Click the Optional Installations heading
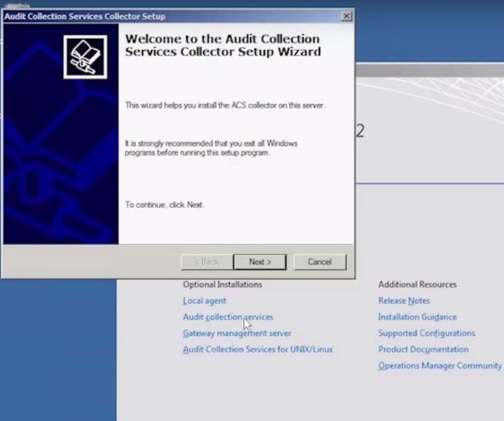Image resolution: width=504 pixels, height=421 pixels. pos(223,285)
